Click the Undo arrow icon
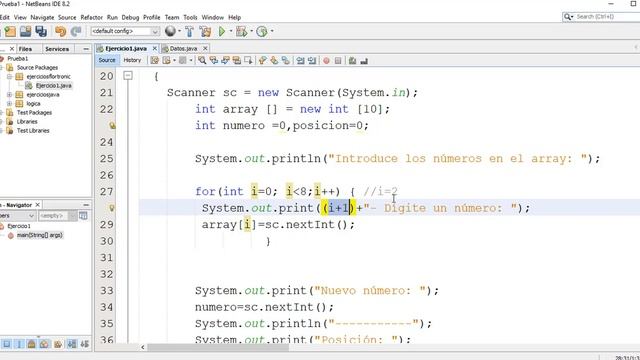 60,31
